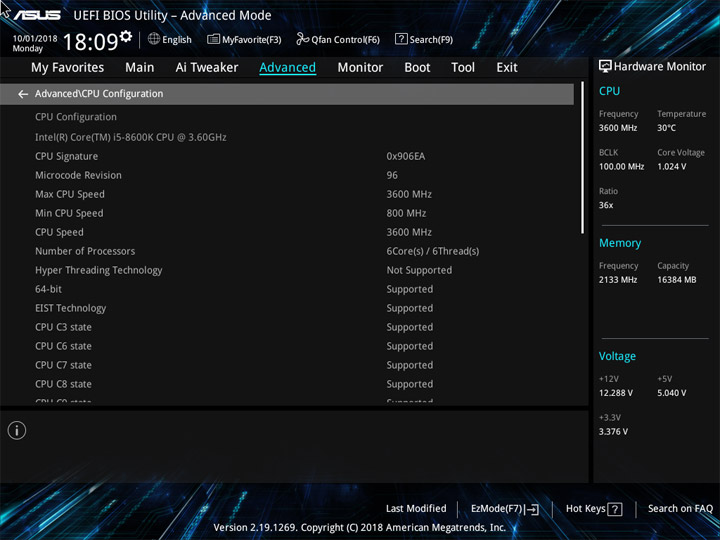
Task: Click the 10/01/2018 Monday date
Action: (35, 43)
